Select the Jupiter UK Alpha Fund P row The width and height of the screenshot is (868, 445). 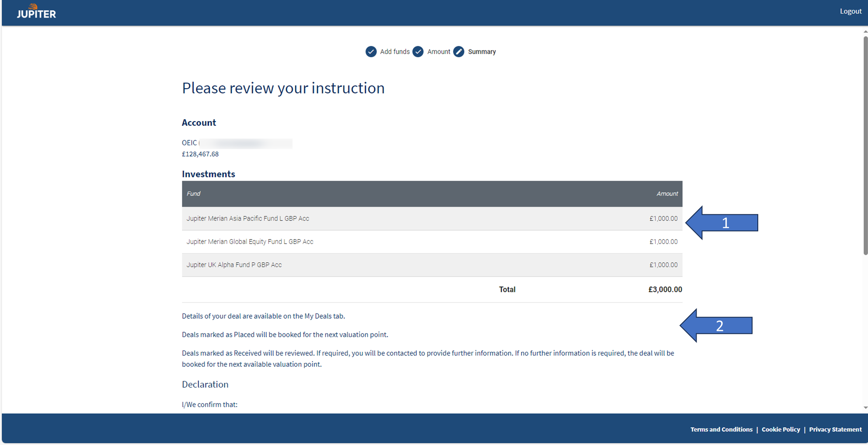pos(432,265)
